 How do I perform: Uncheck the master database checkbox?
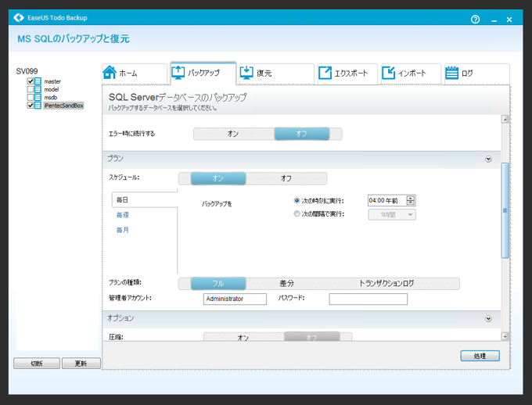(31, 81)
